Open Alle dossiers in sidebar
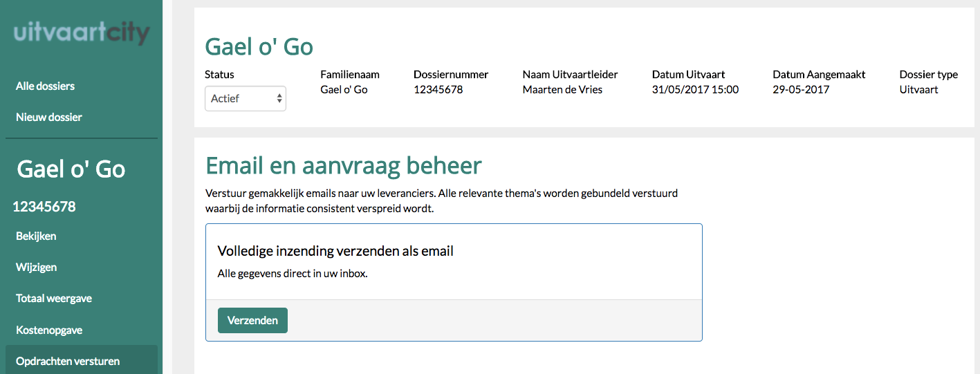 coord(45,86)
